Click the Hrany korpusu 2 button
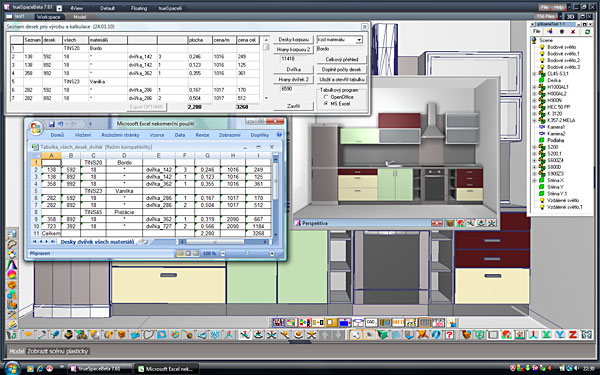Image resolution: width=600 pixels, height=375 pixels. coord(293,49)
